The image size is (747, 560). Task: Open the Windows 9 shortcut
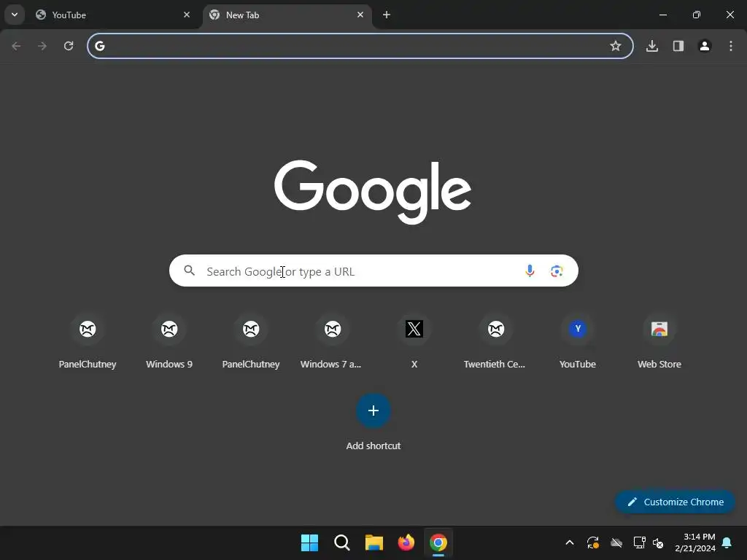[x=169, y=342]
